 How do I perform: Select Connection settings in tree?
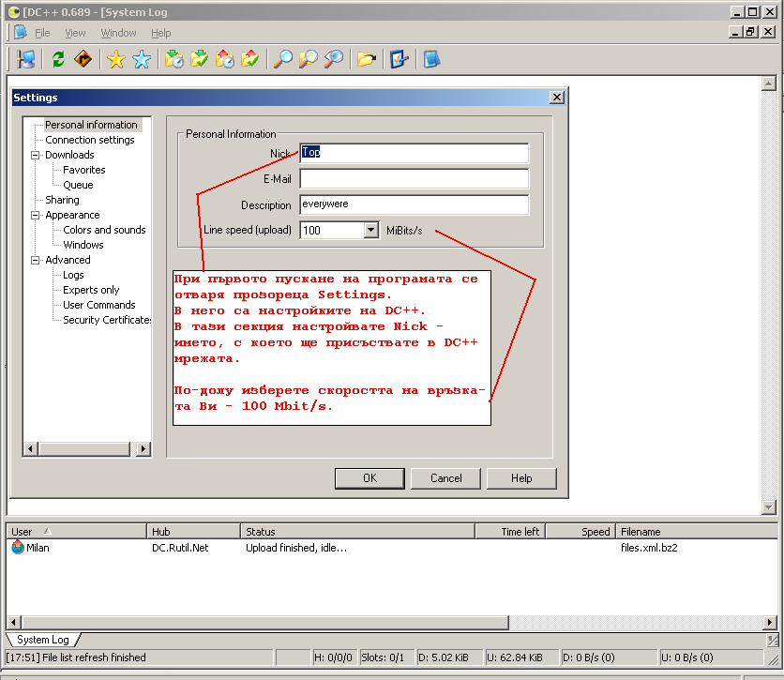click(90, 140)
